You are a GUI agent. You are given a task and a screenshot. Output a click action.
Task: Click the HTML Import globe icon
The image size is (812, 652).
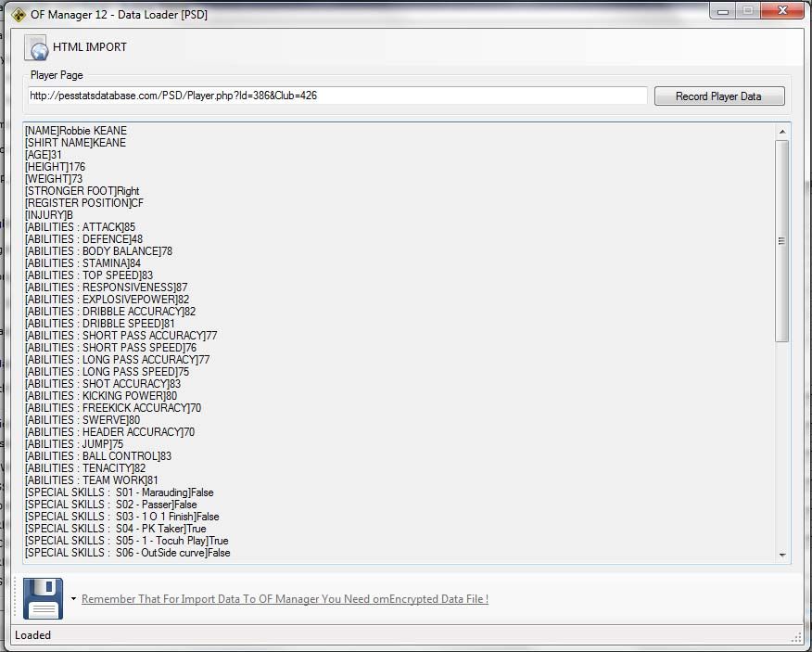tap(37, 47)
